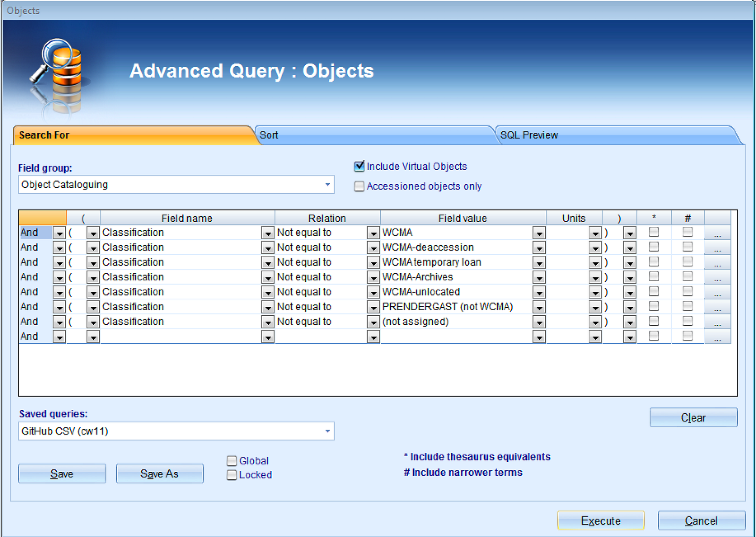This screenshot has height=537, width=756.
Task: Check thesaurus equivalents box for WCMA row
Action: (x=653, y=232)
